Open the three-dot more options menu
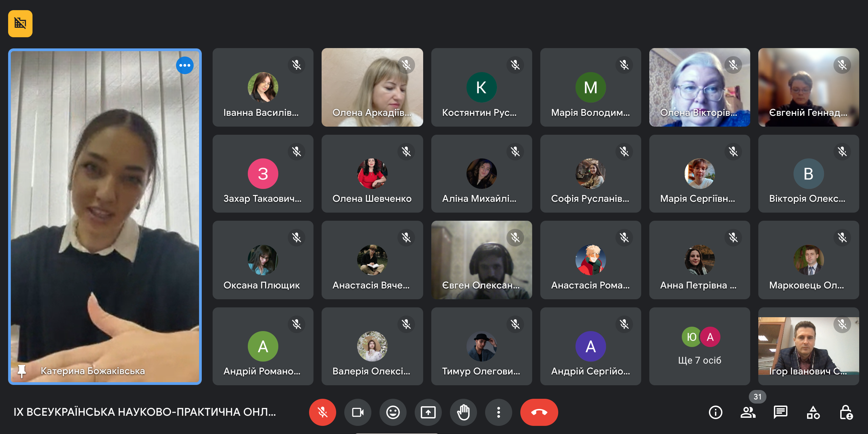868x434 pixels. coord(498,412)
